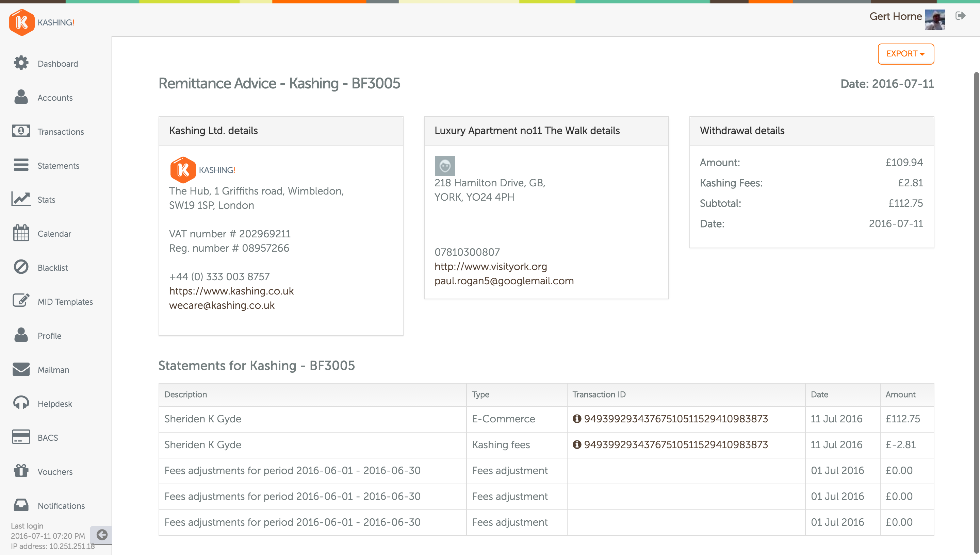Click 'Remittance Advice - Kashing - BF3005' heading
Viewport: 980px width, 555px height.
279,83
